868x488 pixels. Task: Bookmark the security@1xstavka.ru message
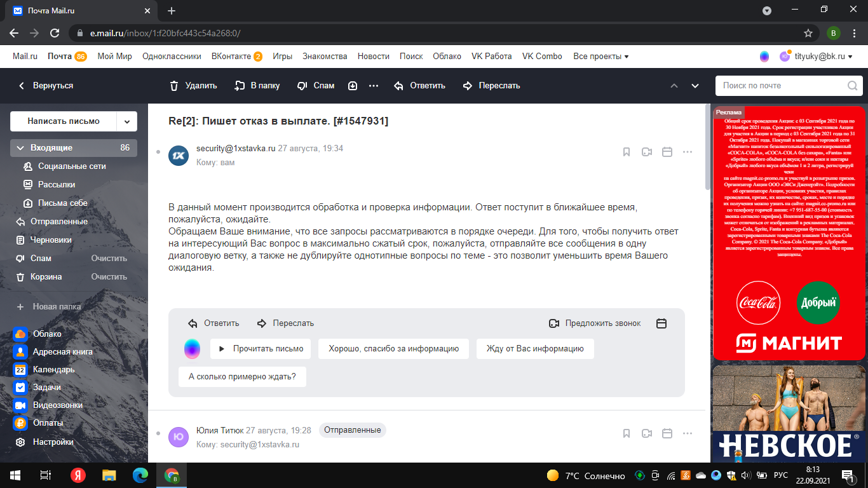[x=627, y=152]
